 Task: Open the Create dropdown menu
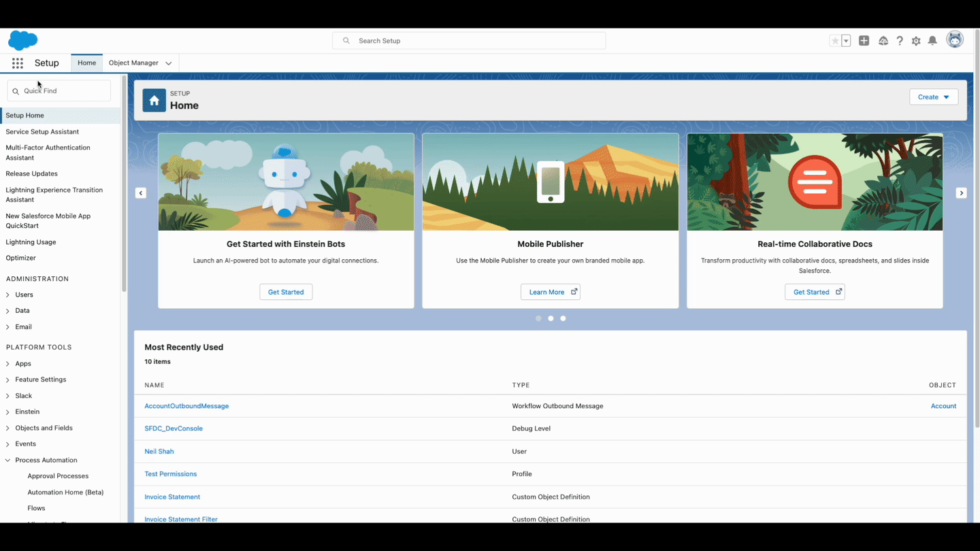[933, 97]
